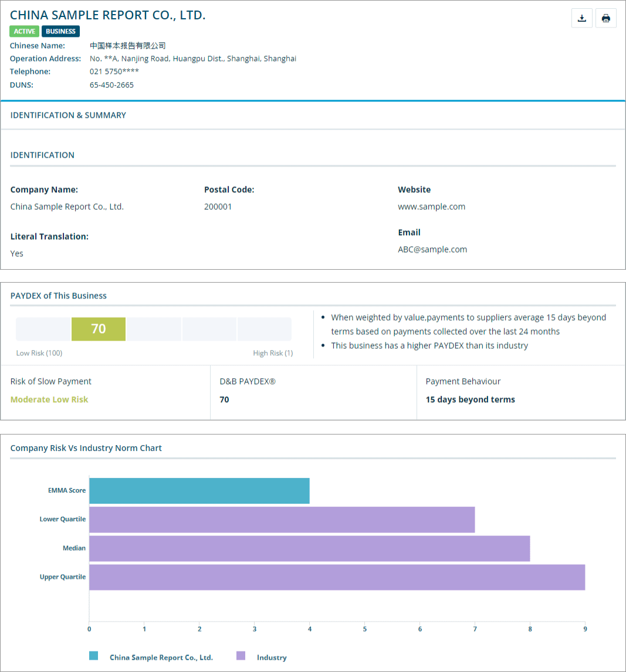Screen dimensions: 626x672
Task: Click the BUSINESS badge
Action: click(60, 31)
